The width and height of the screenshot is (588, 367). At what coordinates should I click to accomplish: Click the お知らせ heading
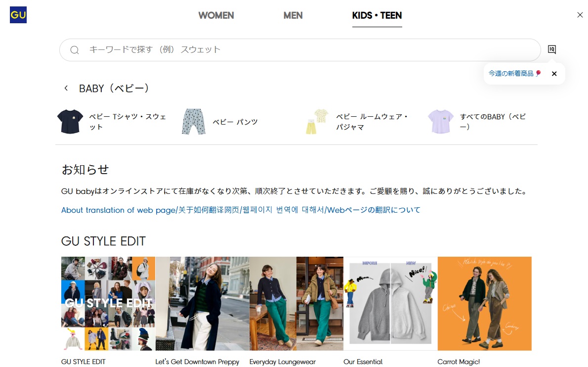[85, 170]
